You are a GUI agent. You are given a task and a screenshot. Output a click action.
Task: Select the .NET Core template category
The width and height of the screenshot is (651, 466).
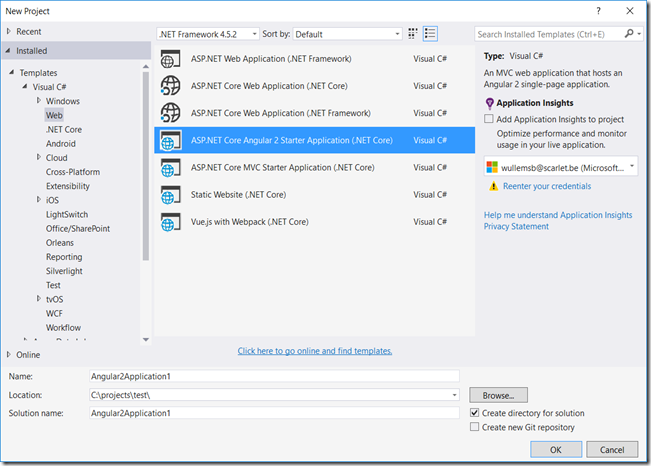click(x=64, y=130)
